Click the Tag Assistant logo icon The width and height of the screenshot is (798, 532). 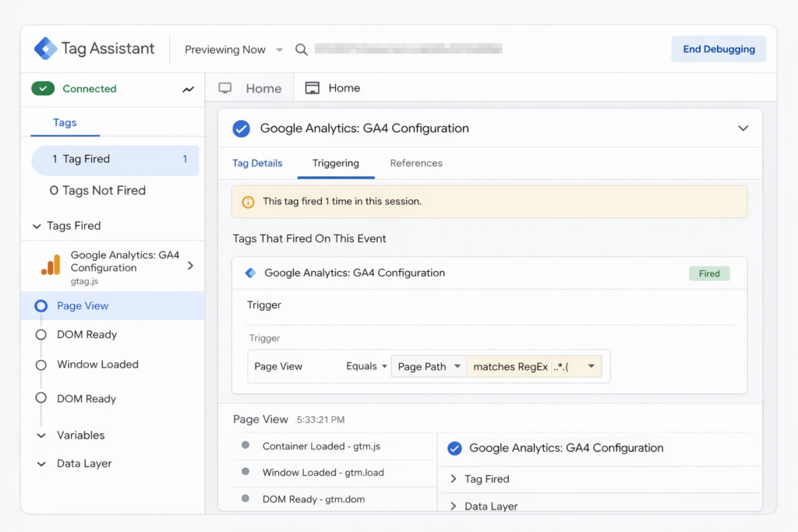point(46,48)
